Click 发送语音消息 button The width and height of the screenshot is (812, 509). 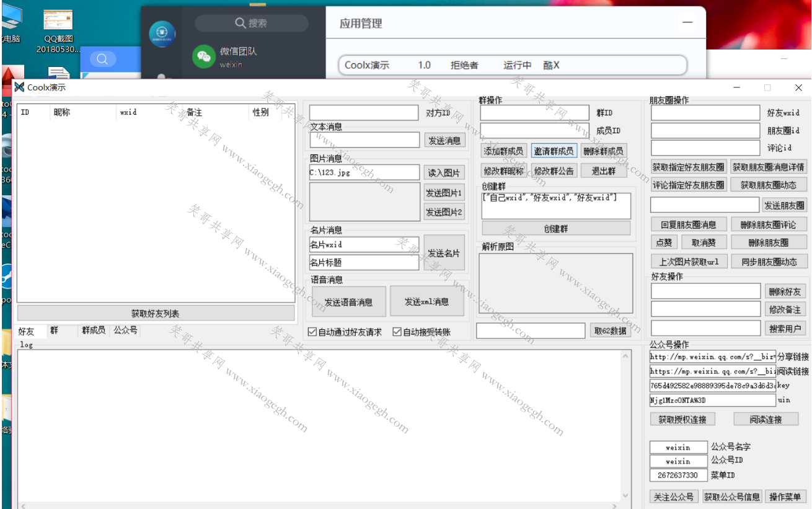coord(349,302)
